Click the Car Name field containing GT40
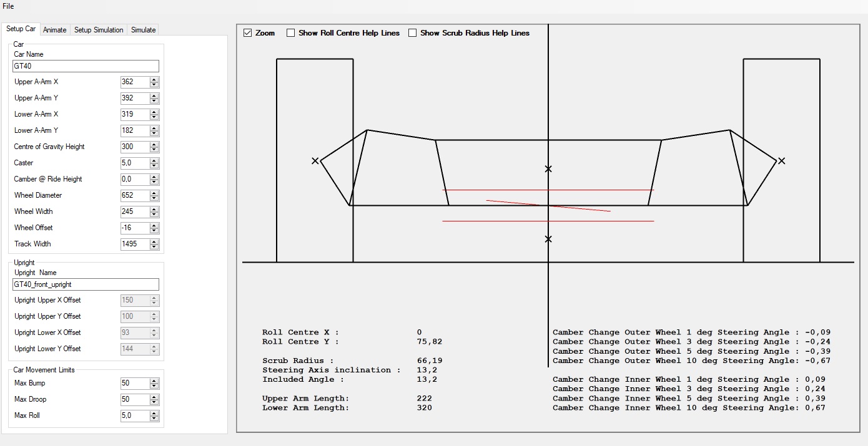Viewport: 868px width, 446px height. pos(86,66)
